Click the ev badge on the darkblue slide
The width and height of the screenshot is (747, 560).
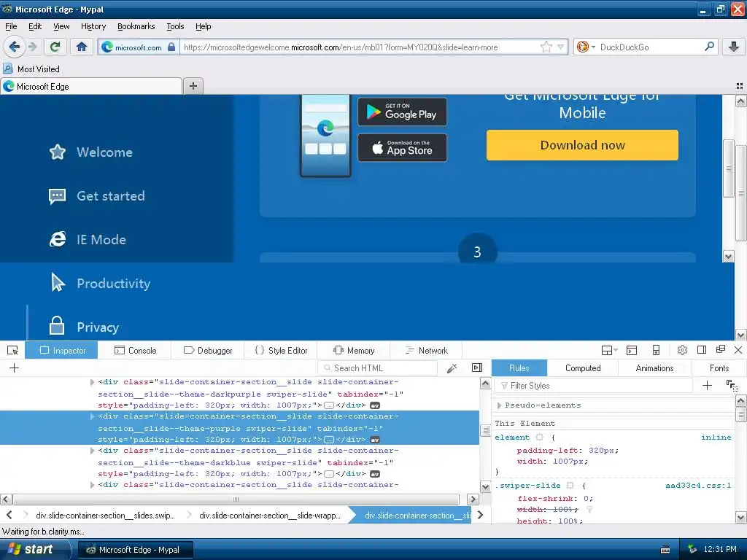pos(375,474)
